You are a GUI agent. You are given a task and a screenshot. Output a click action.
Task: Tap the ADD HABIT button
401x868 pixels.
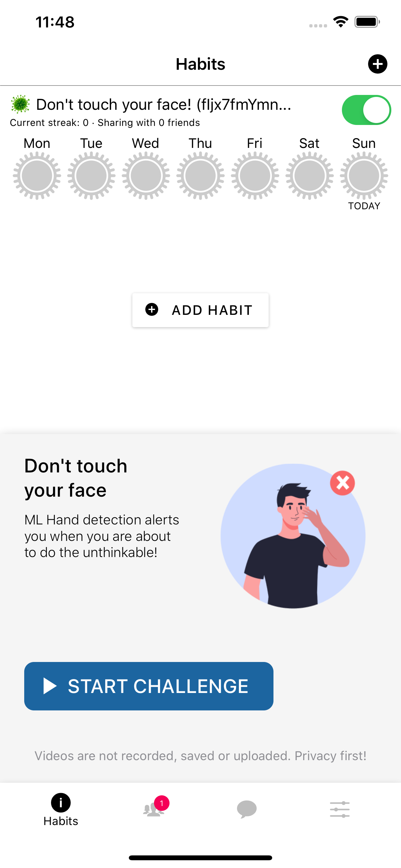coord(200,310)
